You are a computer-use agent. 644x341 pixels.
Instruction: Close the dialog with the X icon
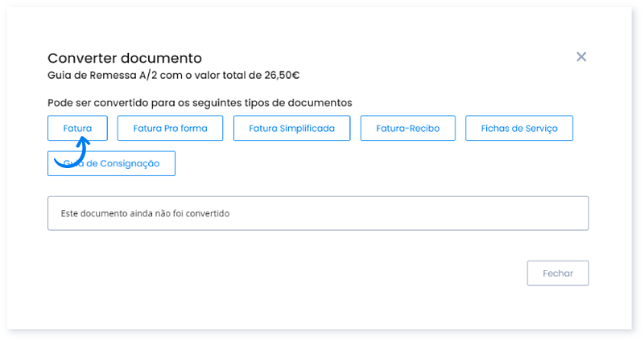[581, 57]
